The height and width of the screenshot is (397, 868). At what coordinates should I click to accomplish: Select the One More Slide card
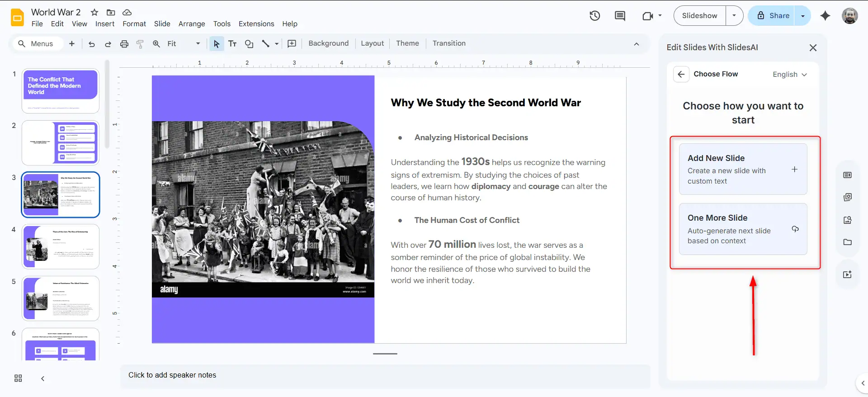pyautogui.click(x=743, y=229)
